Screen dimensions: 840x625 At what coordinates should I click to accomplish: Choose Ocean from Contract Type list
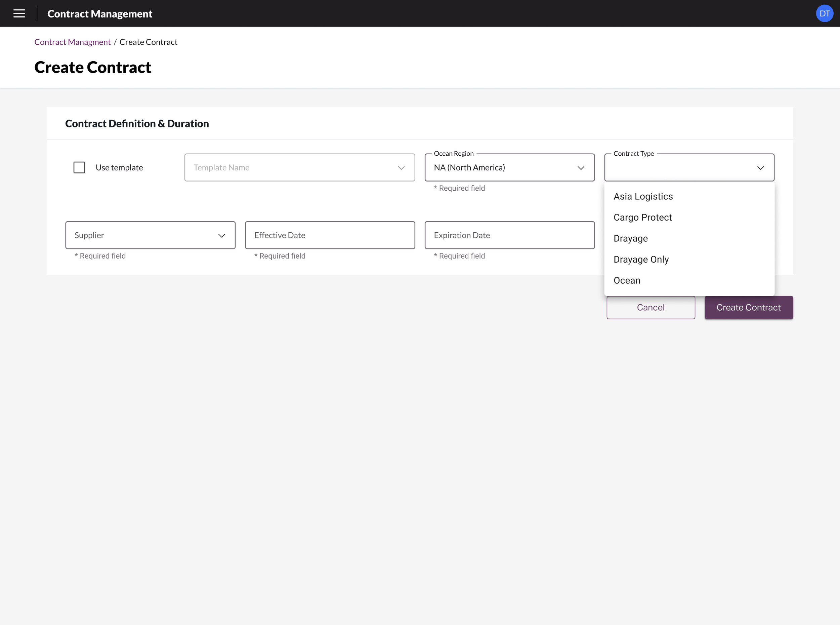[627, 280]
